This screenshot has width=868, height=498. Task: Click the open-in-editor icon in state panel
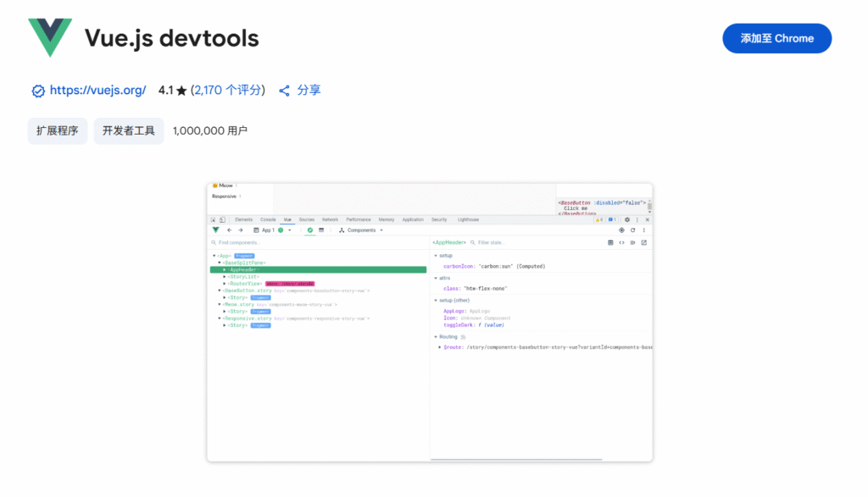[644, 243]
